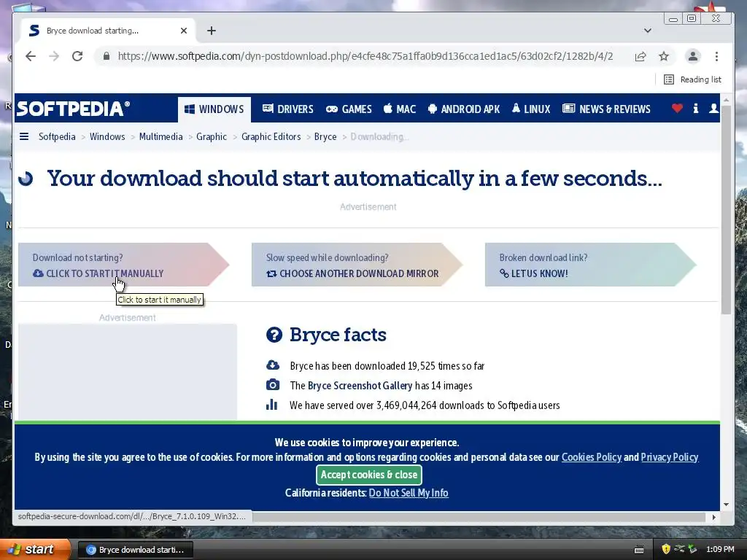This screenshot has width=747, height=560.
Task: Open the hamburger menu in breadcrumb bar
Action: click(x=24, y=136)
